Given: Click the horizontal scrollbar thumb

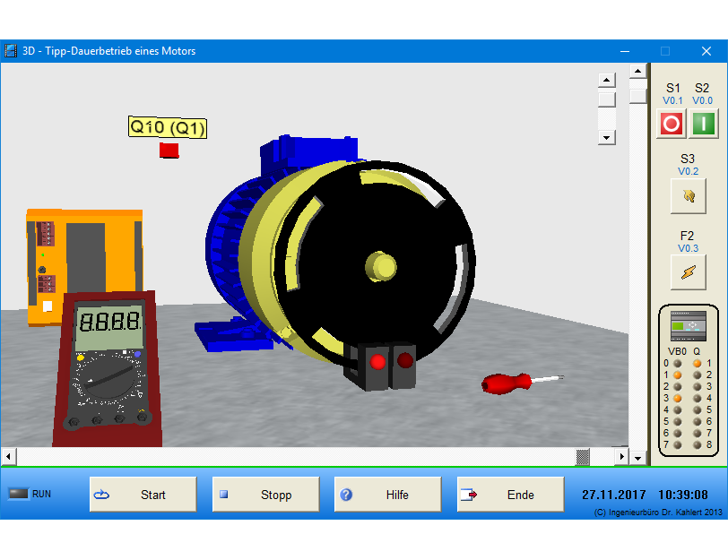Looking at the screenshot, I should 583,457.
